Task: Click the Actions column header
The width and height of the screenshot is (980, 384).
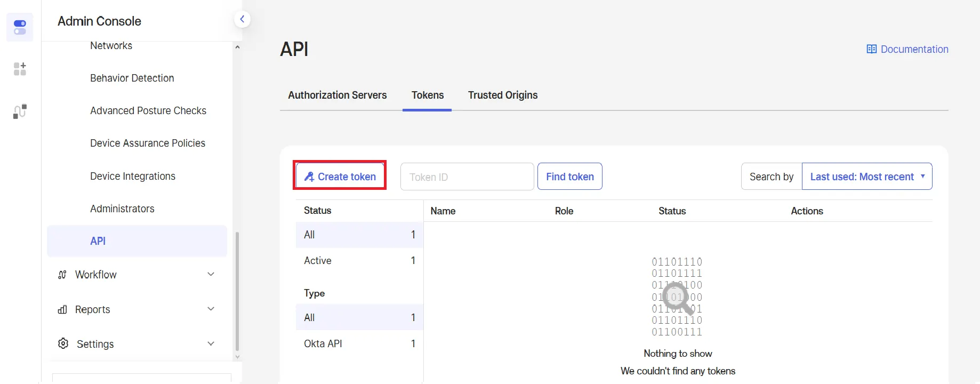Action: point(807,211)
